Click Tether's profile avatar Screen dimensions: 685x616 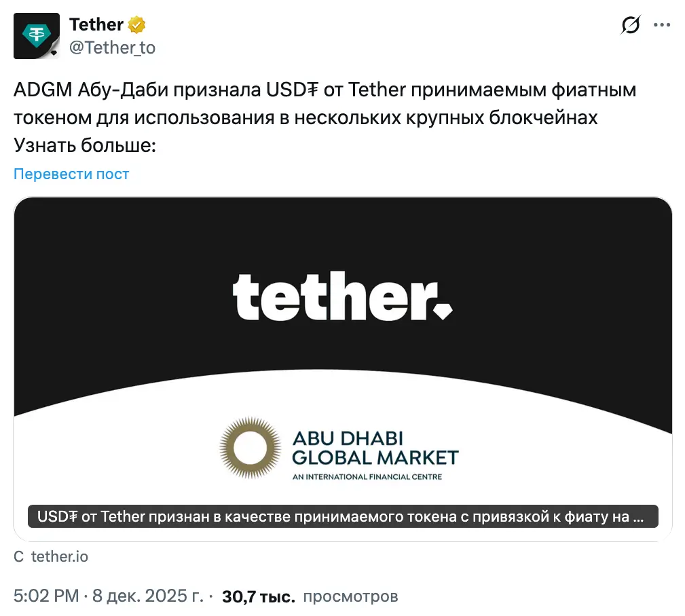(37, 35)
